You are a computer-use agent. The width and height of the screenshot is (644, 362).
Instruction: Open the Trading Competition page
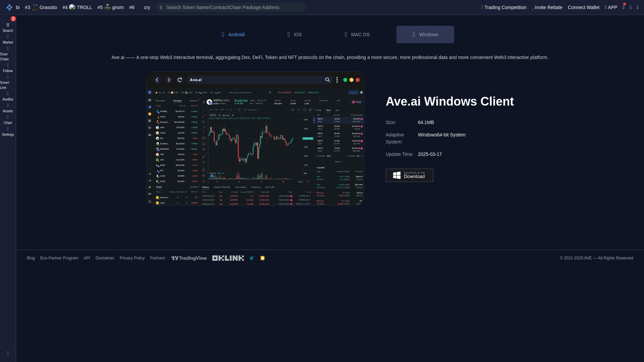point(504,7)
